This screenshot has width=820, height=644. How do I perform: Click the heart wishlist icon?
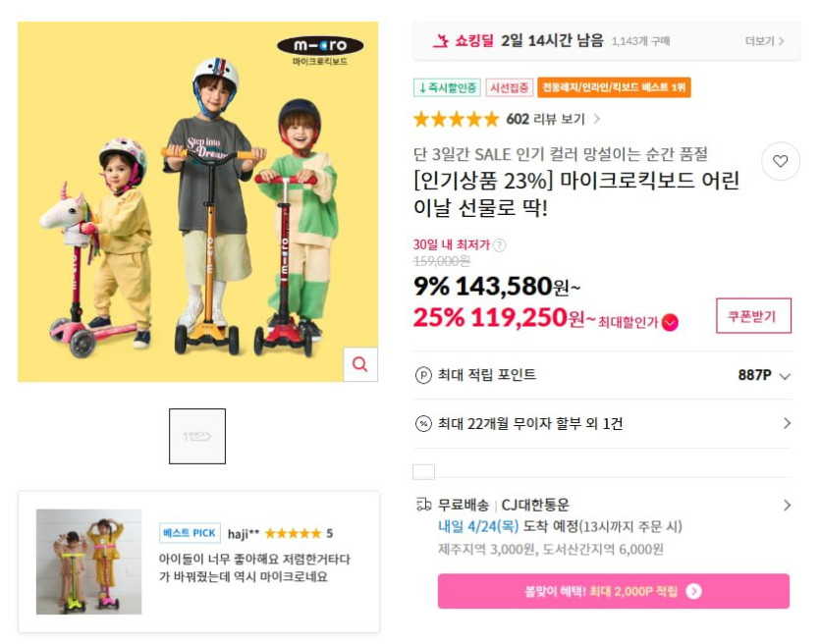(x=781, y=161)
